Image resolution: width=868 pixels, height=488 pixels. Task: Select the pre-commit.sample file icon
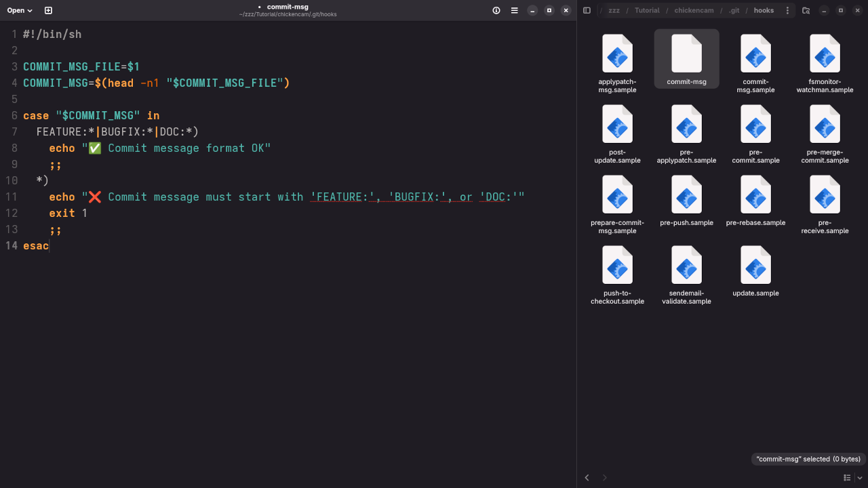755,124
